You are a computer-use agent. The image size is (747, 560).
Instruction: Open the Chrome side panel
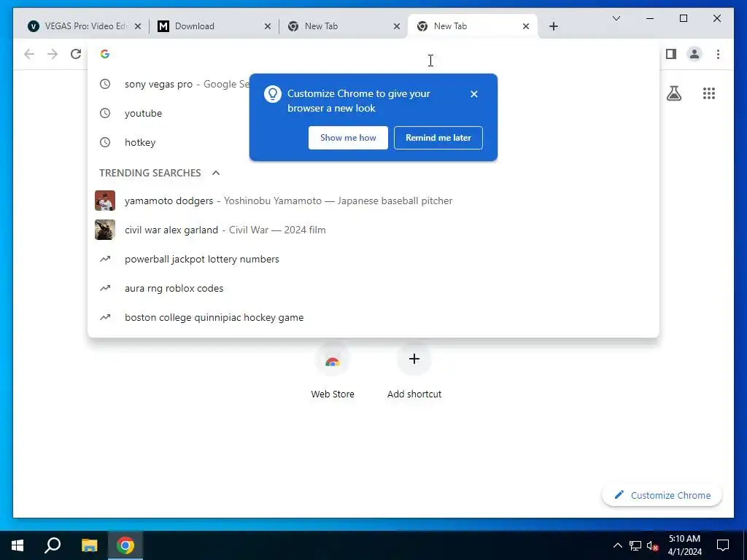pos(671,54)
